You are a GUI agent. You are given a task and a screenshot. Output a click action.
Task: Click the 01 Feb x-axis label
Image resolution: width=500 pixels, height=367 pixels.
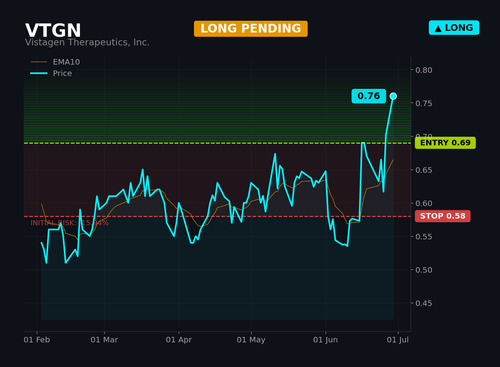coord(37,340)
